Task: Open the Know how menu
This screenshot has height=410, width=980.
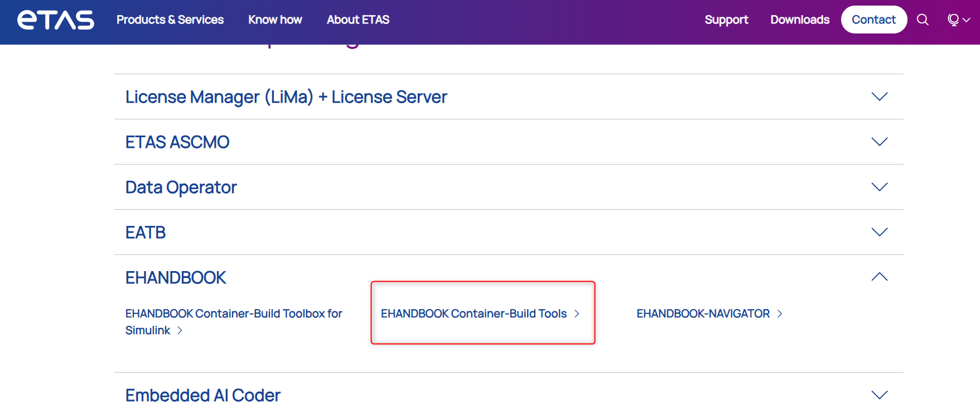Action: click(275, 20)
